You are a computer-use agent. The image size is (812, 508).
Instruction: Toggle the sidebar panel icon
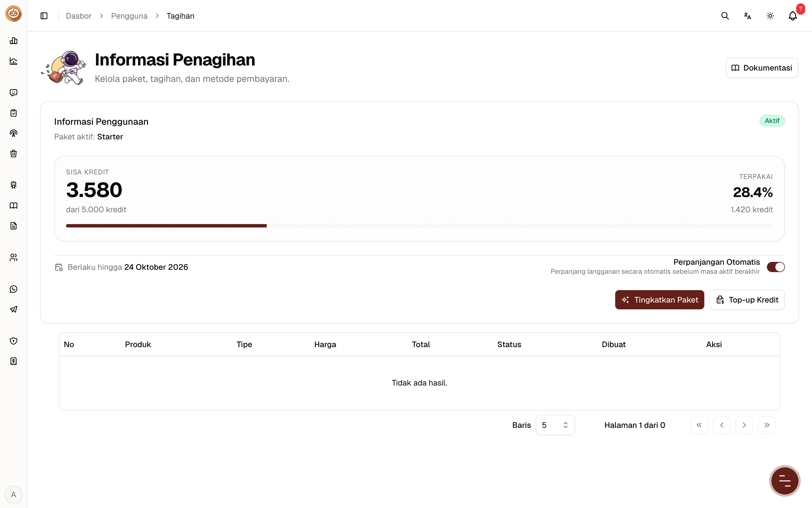pyautogui.click(x=44, y=16)
